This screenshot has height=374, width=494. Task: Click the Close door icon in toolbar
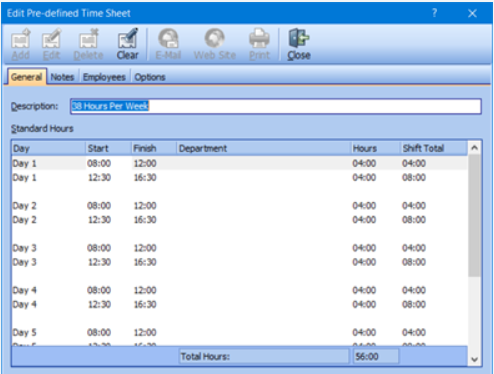tap(299, 44)
